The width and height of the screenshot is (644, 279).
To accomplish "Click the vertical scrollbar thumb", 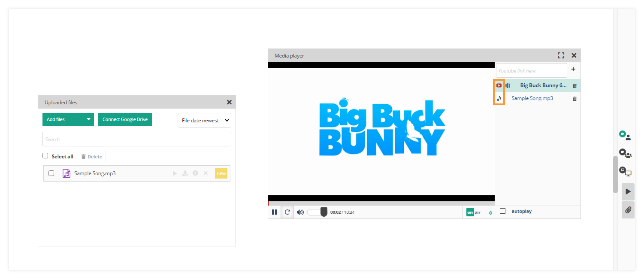I will 615,174.
